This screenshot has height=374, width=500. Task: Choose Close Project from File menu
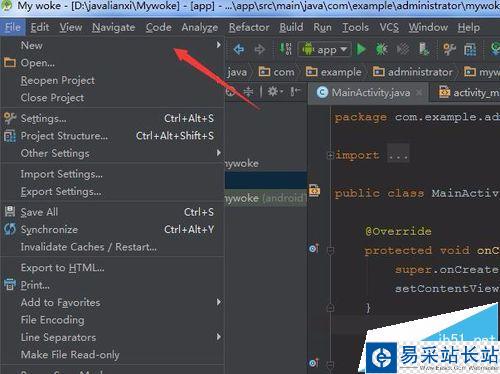[112, 98]
